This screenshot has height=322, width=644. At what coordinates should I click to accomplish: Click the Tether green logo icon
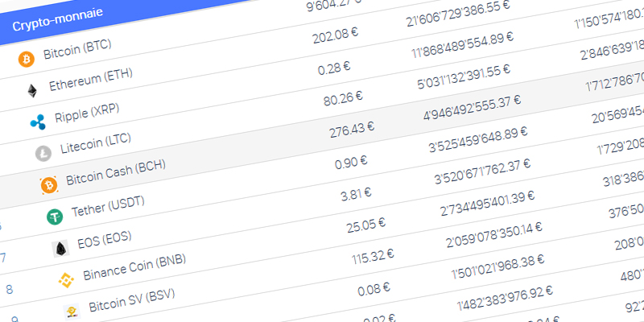click(55, 217)
